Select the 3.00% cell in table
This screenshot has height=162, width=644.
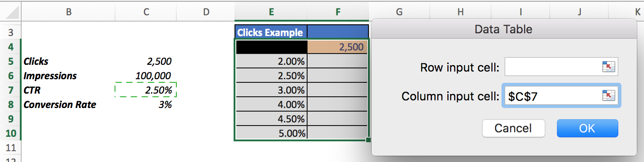click(271, 90)
